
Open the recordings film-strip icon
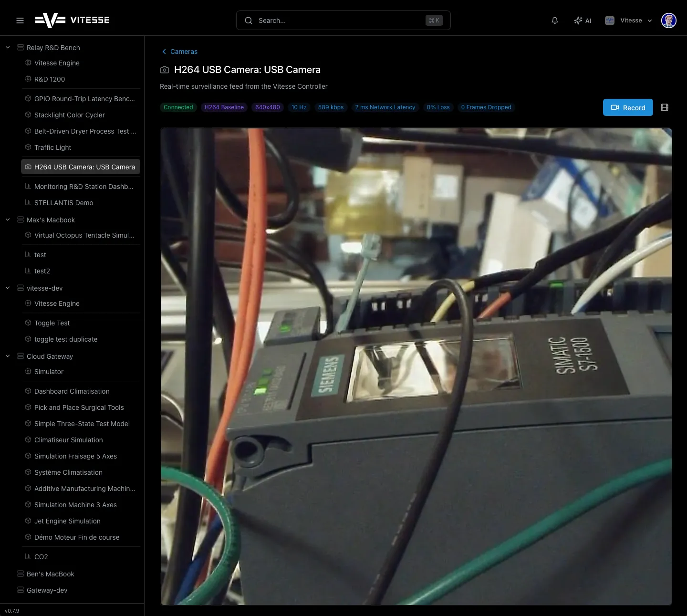(665, 107)
